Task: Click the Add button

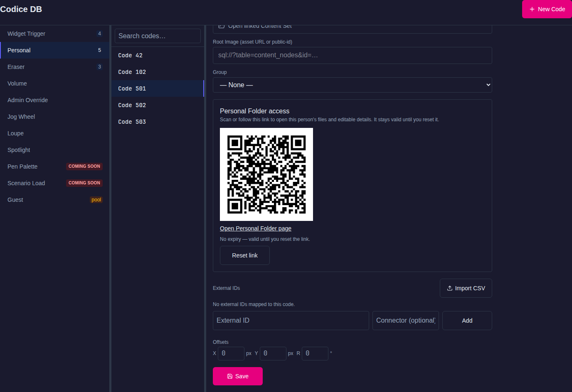Action: 467,321
